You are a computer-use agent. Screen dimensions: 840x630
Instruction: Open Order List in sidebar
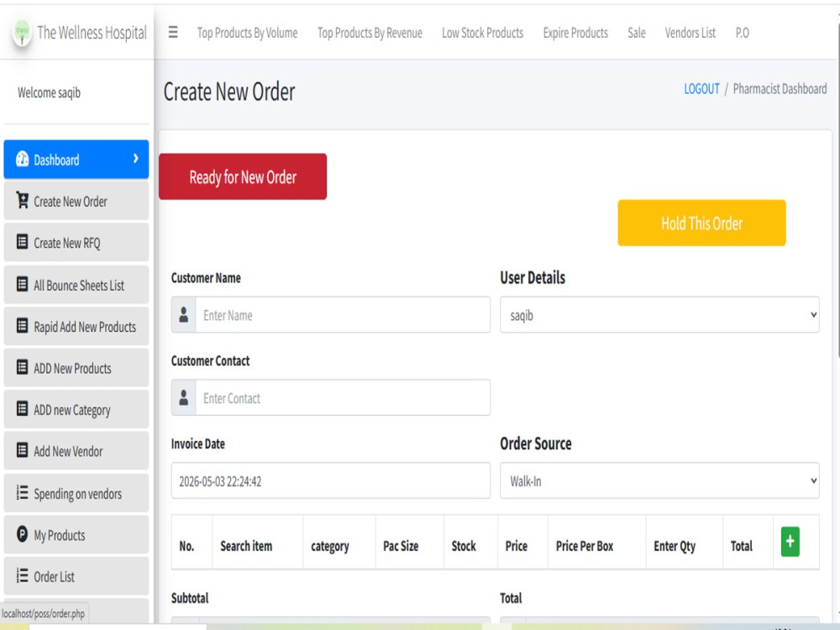[x=76, y=576]
